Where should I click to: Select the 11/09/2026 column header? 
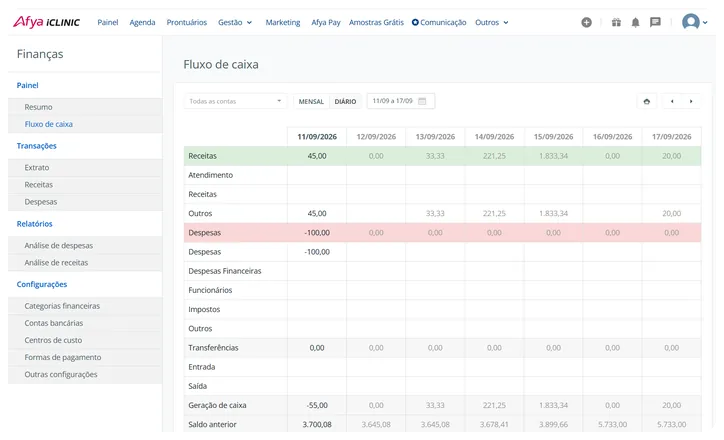pyautogui.click(x=317, y=137)
